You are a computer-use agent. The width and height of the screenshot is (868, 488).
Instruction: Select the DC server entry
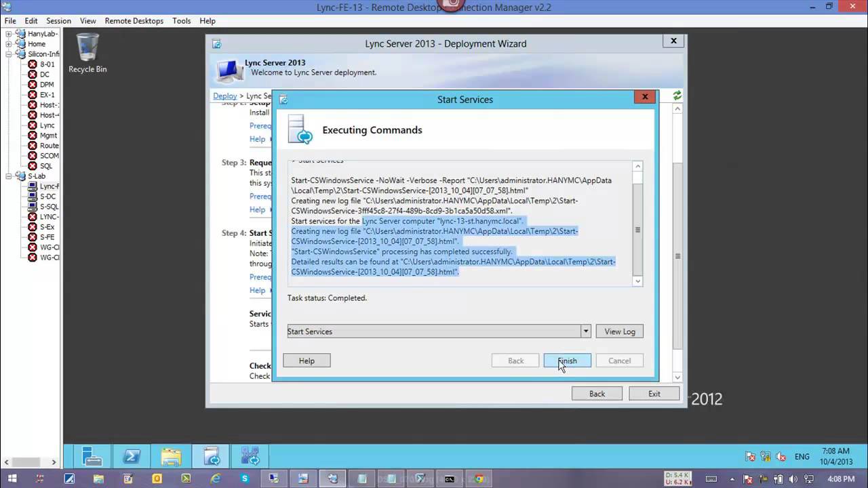pyautogui.click(x=44, y=75)
